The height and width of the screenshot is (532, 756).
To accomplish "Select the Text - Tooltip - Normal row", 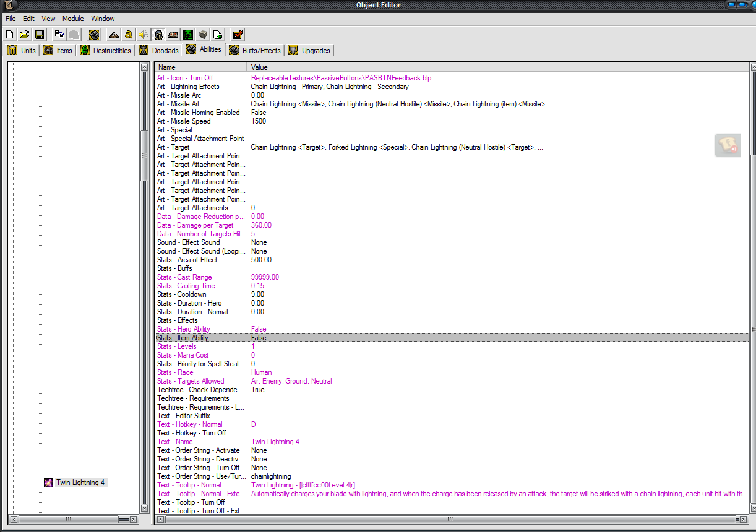I will [x=452, y=485].
